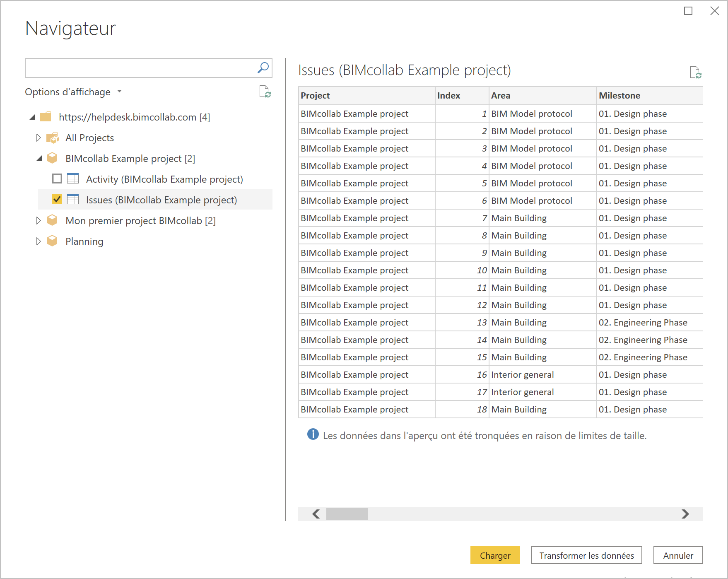Click the helpdesk.bimcollab.com folder icon
The height and width of the screenshot is (579, 728).
tap(46, 117)
